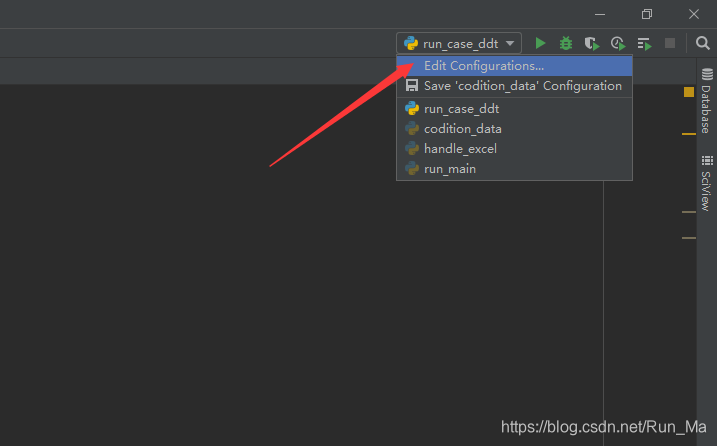The image size is (717, 446).
Task: Run with coverage shield icon
Action: [x=592, y=43]
